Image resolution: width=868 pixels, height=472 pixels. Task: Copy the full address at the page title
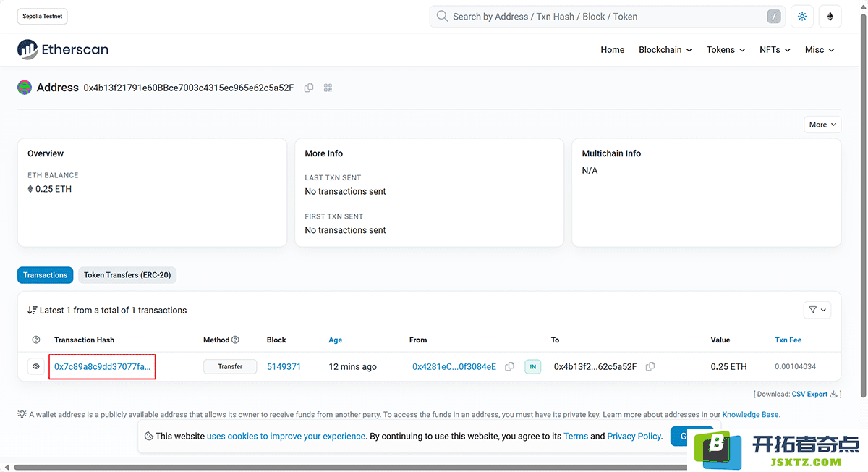point(309,88)
